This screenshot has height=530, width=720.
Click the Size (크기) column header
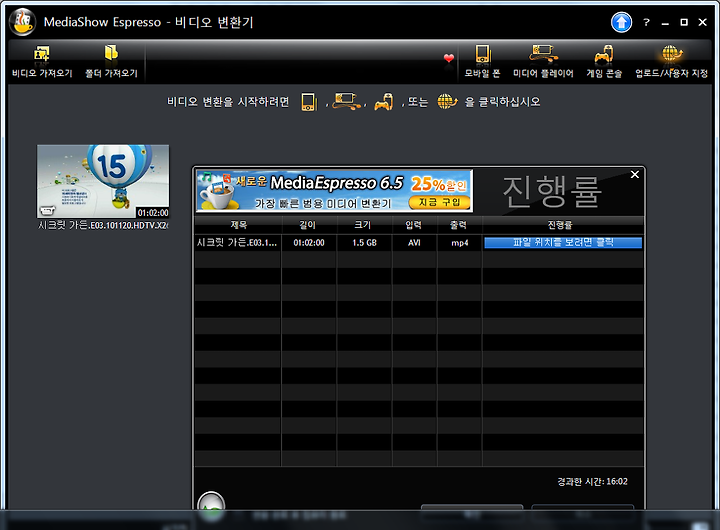click(364, 225)
